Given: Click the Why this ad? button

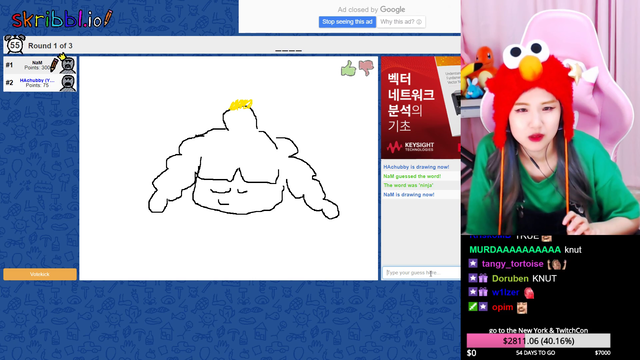Looking at the screenshot, I should coord(401,22).
